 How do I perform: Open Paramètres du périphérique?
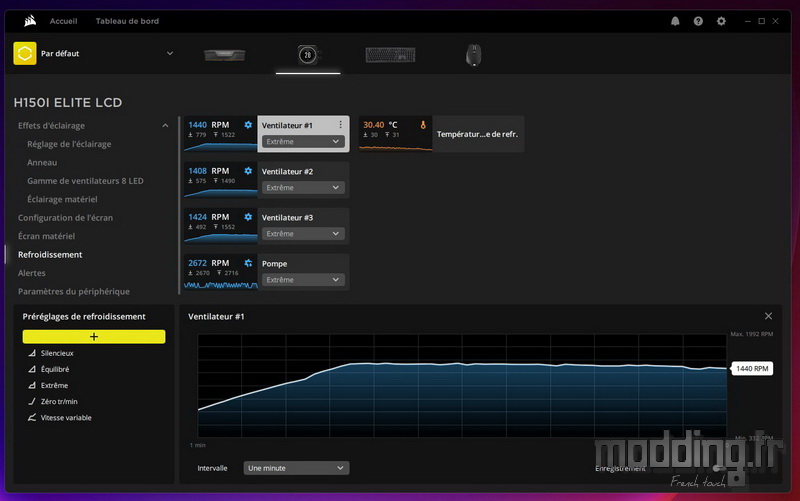[x=73, y=291]
